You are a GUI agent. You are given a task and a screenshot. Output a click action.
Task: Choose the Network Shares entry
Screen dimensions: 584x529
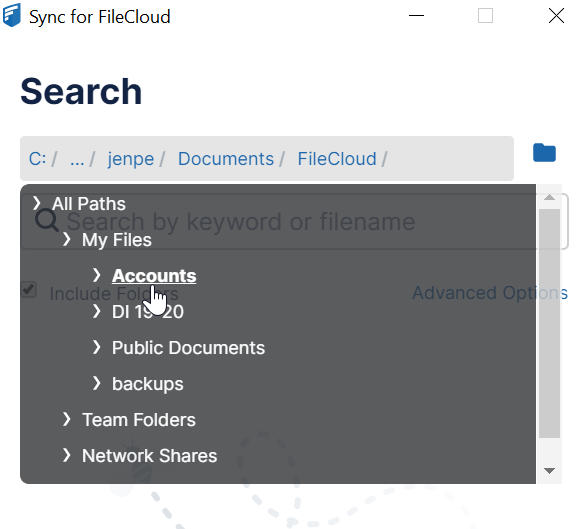point(149,456)
